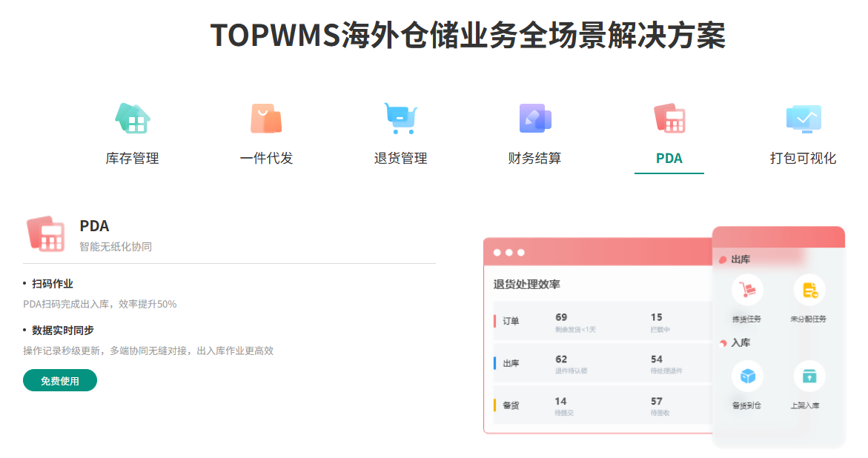Select the 一件代发 shopping bag icon

[266, 118]
